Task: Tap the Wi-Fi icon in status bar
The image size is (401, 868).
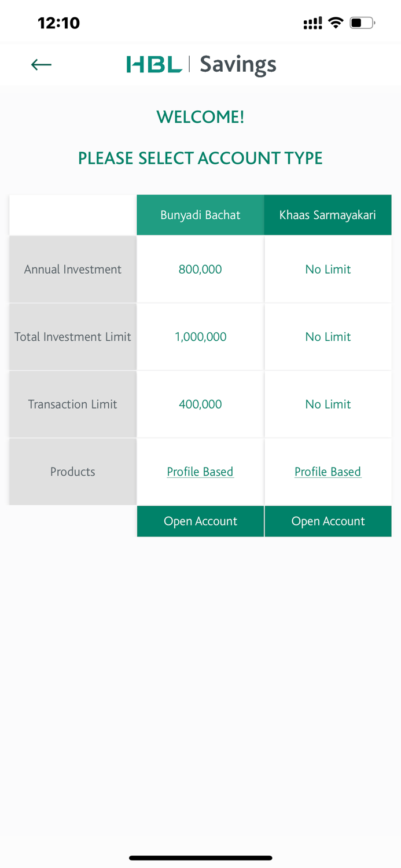Action: point(336,23)
